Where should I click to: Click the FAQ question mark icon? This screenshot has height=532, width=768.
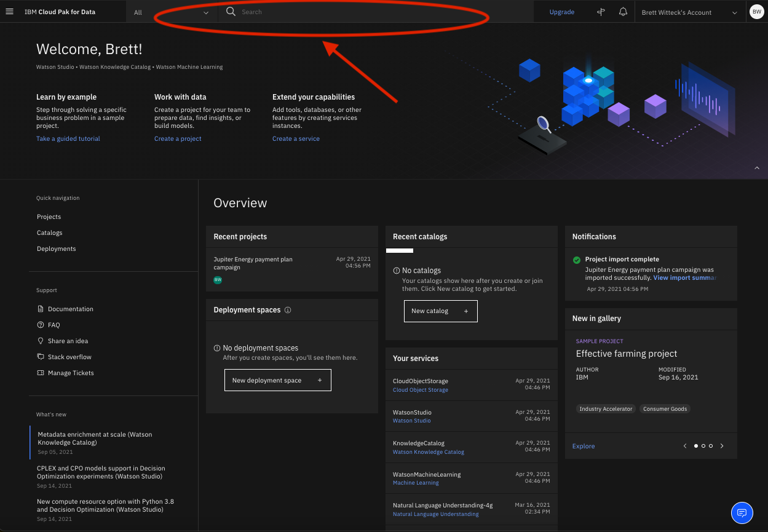pyautogui.click(x=41, y=325)
